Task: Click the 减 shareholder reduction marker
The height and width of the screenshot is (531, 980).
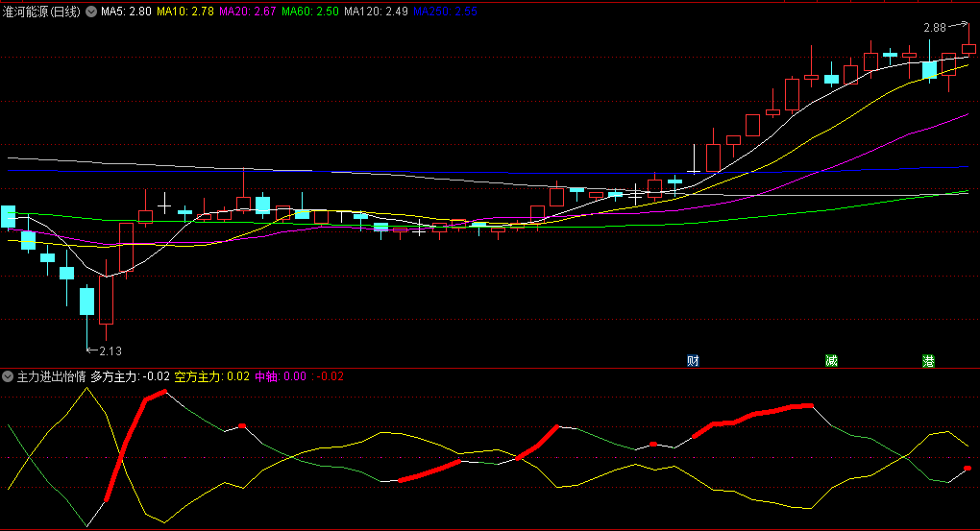Action: pyautogui.click(x=830, y=361)
